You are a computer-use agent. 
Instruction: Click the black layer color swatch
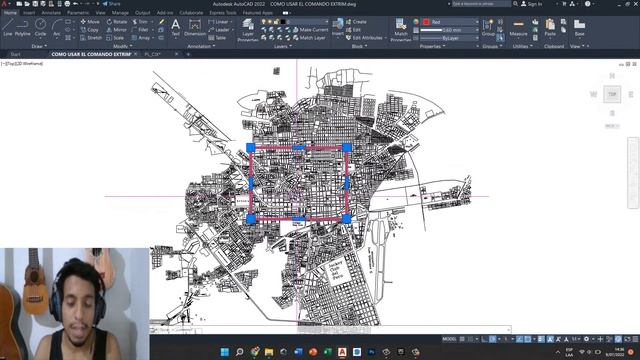point(282,22)
